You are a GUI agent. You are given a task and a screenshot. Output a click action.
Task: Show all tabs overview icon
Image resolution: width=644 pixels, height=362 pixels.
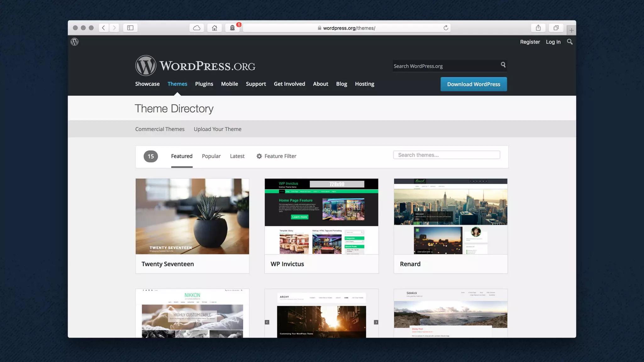(556, 28)
